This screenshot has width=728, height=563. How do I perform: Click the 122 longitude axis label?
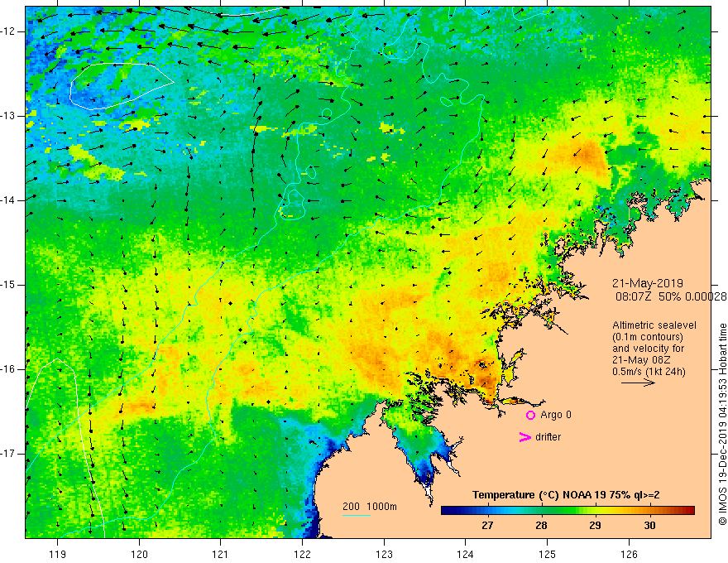coord(302,554)
